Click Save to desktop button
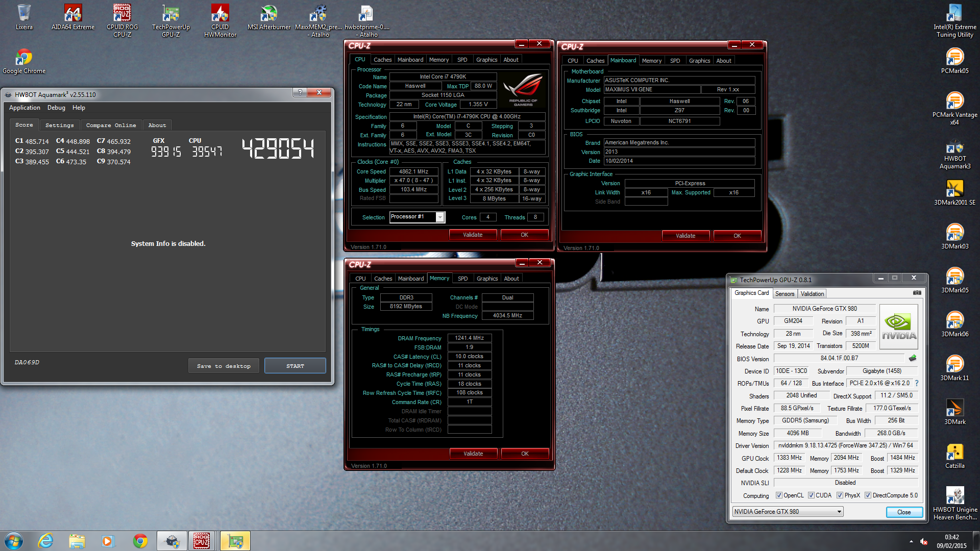 224,366
